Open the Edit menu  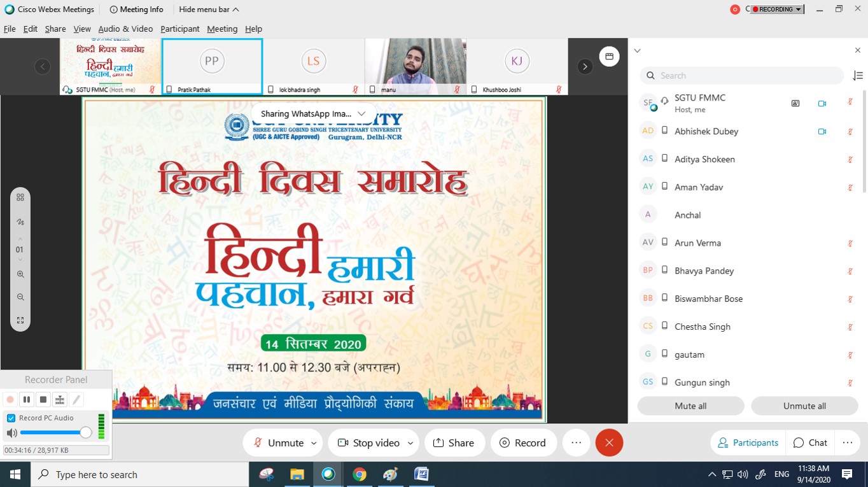[x=30, y=29]
